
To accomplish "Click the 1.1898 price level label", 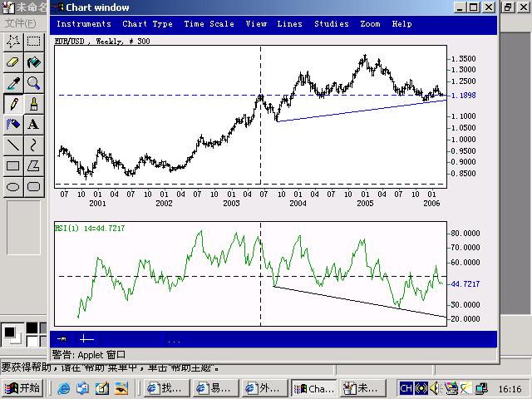I will pos(464,96).
